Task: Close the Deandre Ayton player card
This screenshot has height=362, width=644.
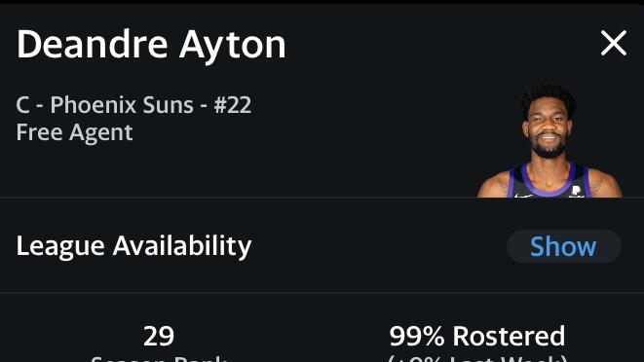Action: tap(614, 43)
